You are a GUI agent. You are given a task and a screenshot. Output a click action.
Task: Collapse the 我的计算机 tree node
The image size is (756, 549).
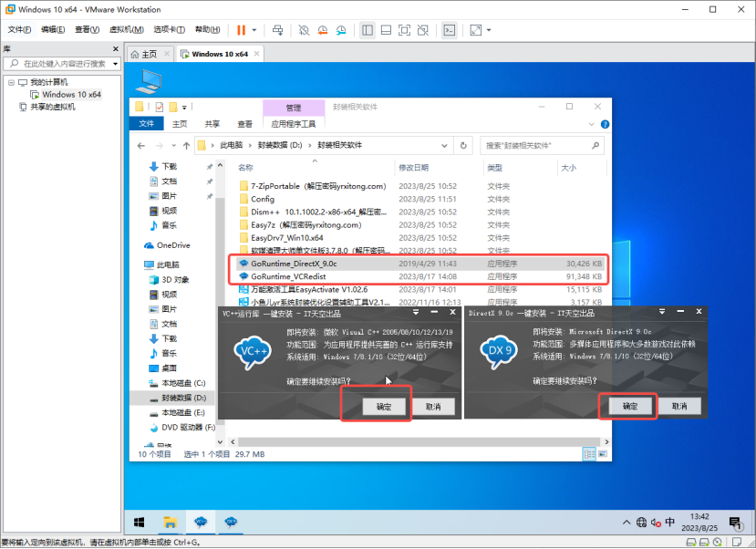[11, 82]
